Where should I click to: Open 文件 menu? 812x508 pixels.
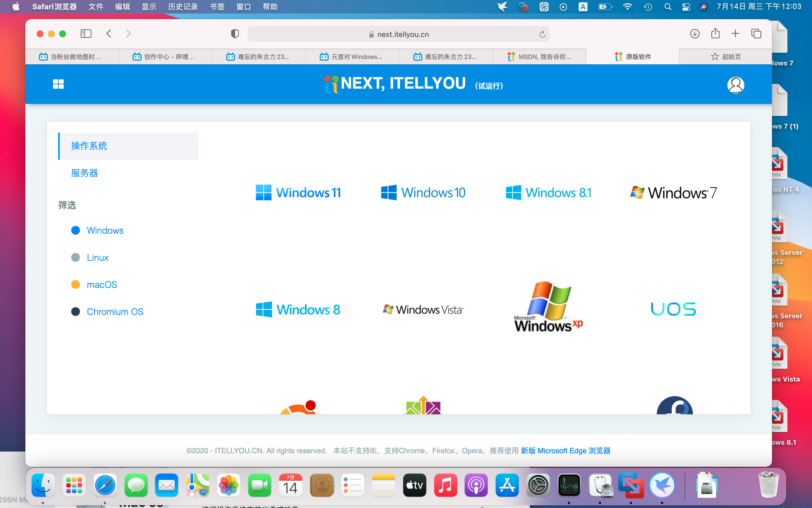click(96, 7)
